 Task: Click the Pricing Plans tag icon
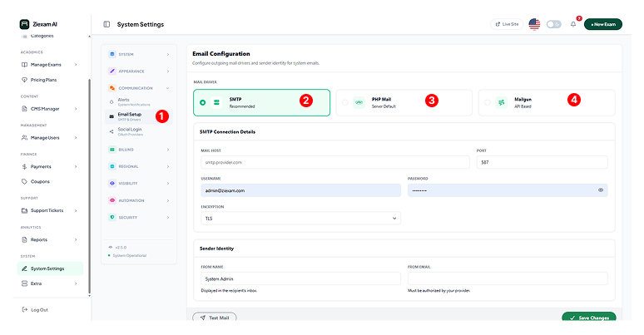pyautogui.click(x=23, y=80)
